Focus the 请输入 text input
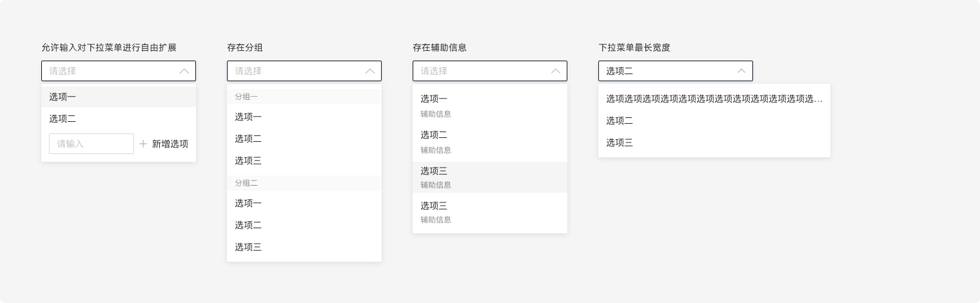The width and height of the screenshot is (980, 303). pos(91,144)
